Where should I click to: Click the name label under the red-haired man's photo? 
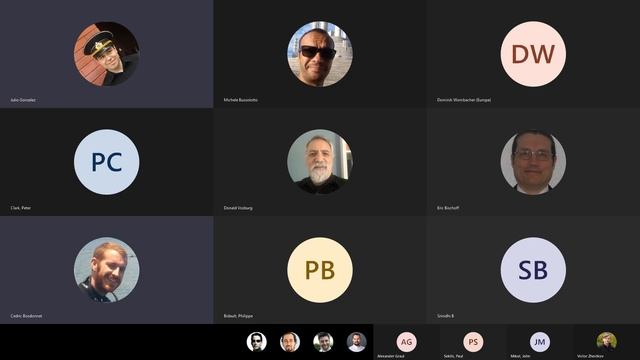coord(26,316)
